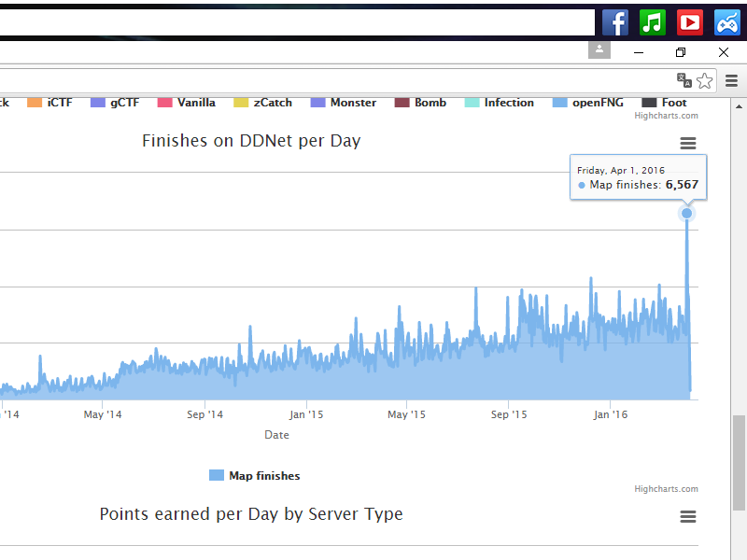Click the zCatch yellow color swatch
The height and width of the screenshot is (560, 747).
pyautogui.click(x=240, y=103)
